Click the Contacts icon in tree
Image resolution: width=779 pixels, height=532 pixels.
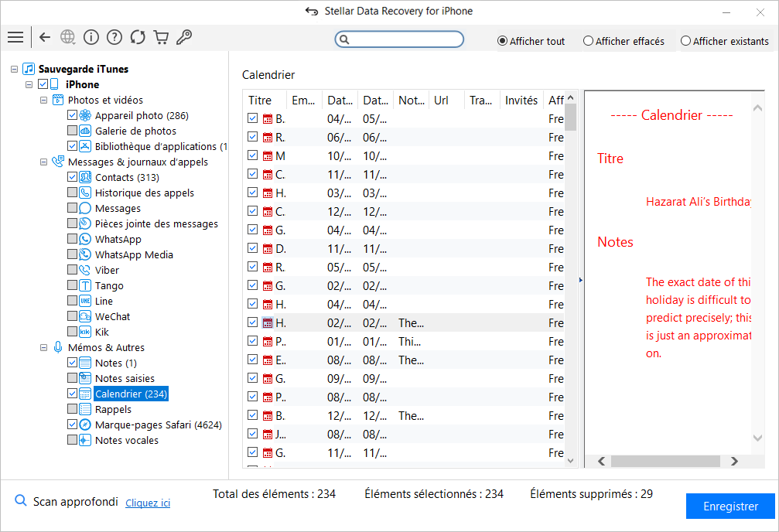click(85, 177)
